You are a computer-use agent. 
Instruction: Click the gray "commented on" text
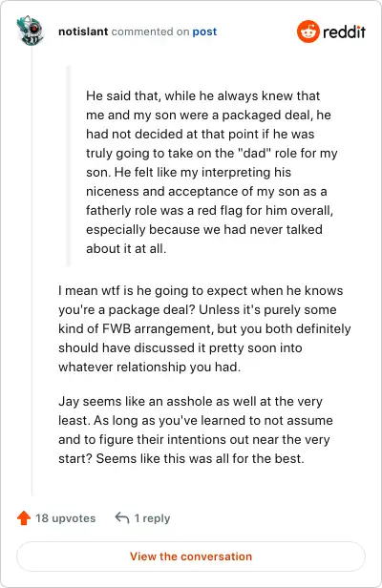pyautogui.click(x=150, y=31)
